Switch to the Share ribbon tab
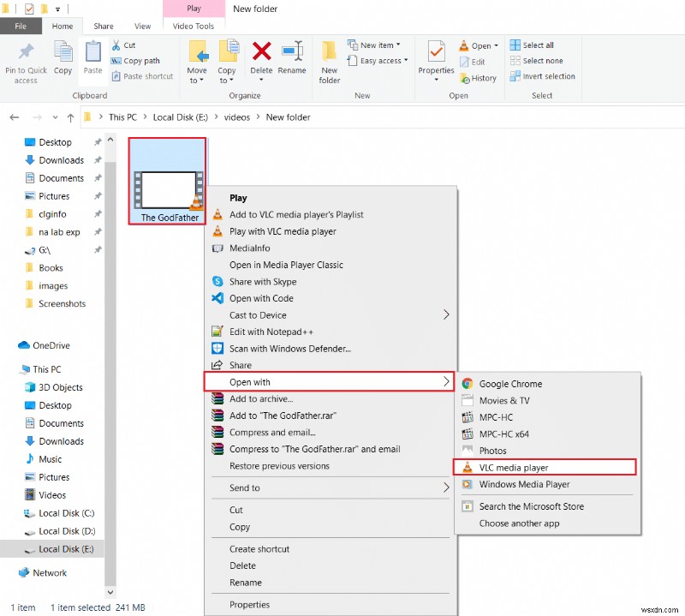The height and width of the screenshot is (616, 685). (x=104, y=27)
